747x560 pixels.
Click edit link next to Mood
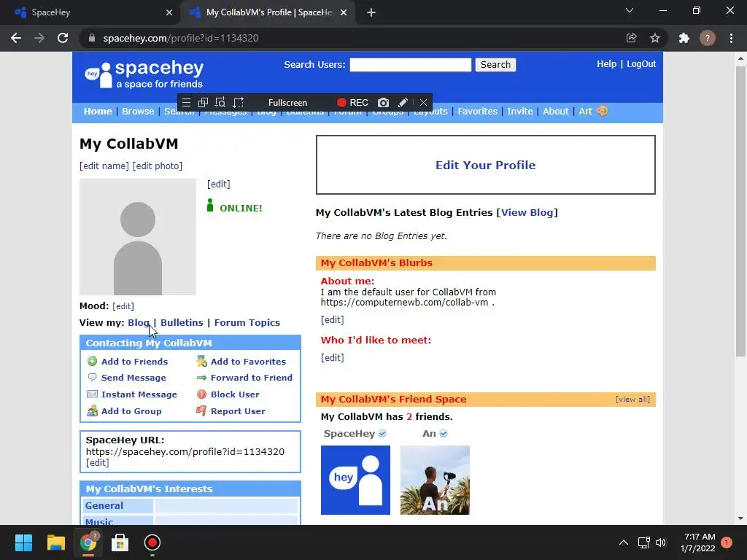[x=123, y=306]
